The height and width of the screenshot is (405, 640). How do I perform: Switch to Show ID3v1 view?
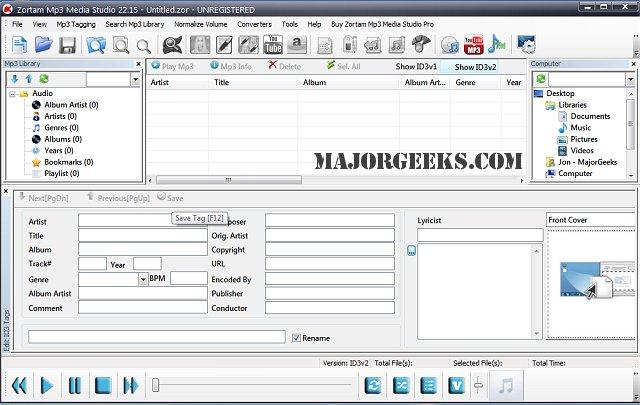pyautogui.click(x=416, y=67)
